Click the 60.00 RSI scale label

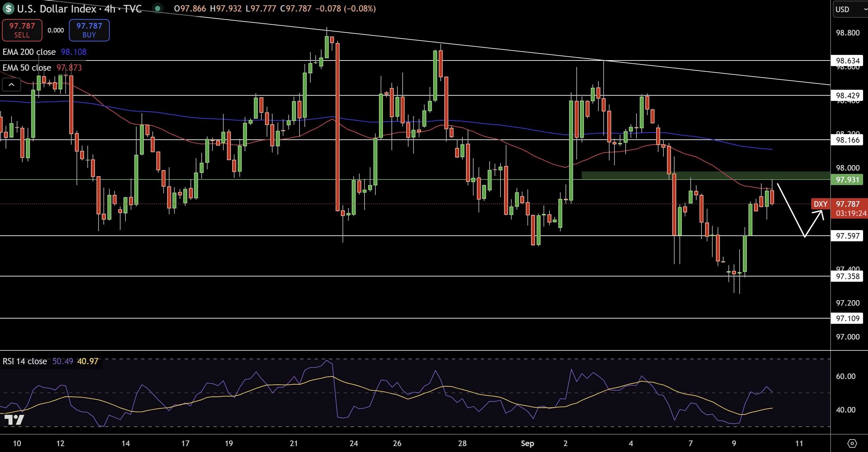(846, 376)
